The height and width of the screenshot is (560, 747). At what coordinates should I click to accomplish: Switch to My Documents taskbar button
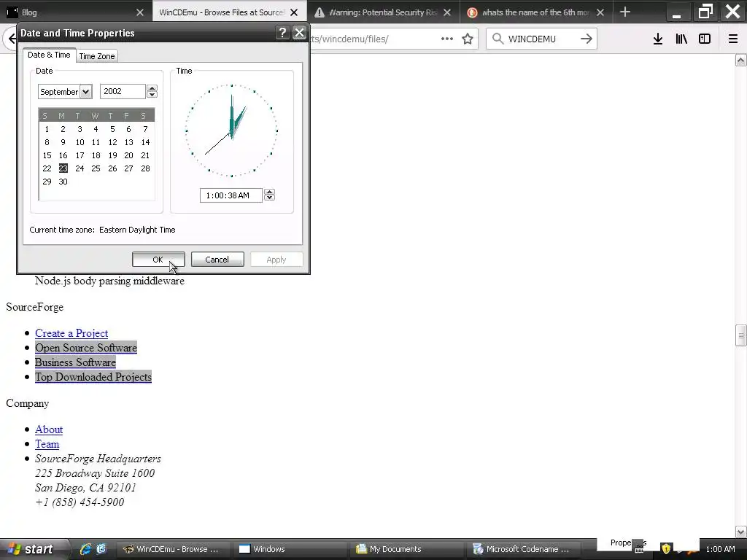coord(406,549)
